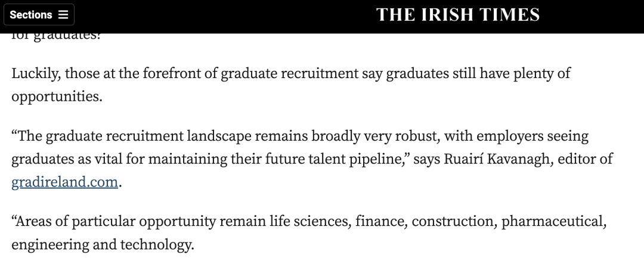Click empty black header area left of logo
Image resolution: width=644 pixels, height=258 pixels.
click(x=222, y=15)
